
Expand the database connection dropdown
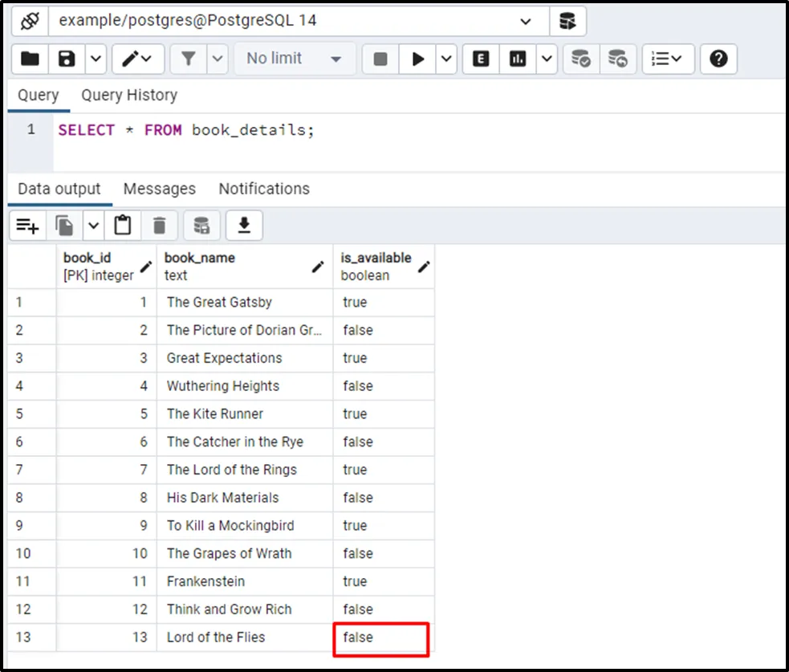(526, 22)
